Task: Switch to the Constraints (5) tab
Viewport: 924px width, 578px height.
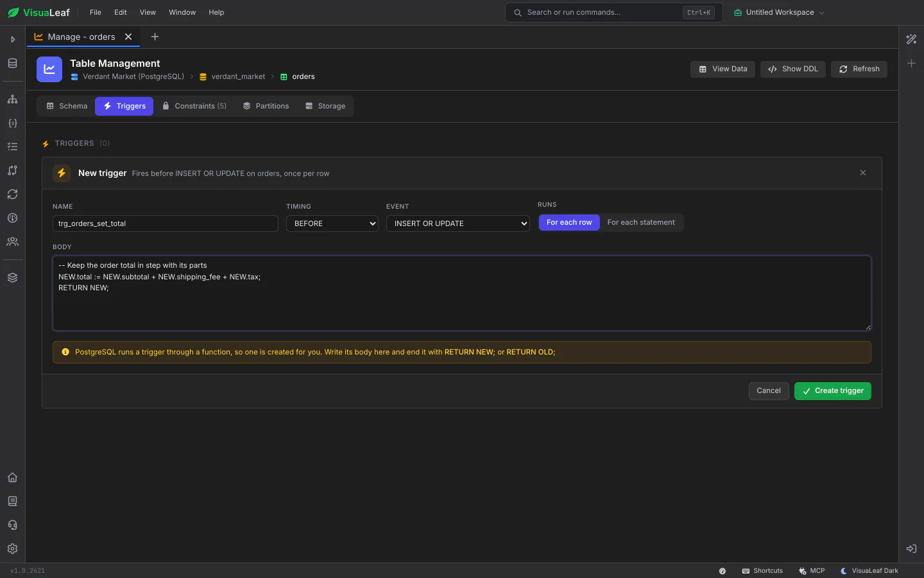Action: coord(194,107)
